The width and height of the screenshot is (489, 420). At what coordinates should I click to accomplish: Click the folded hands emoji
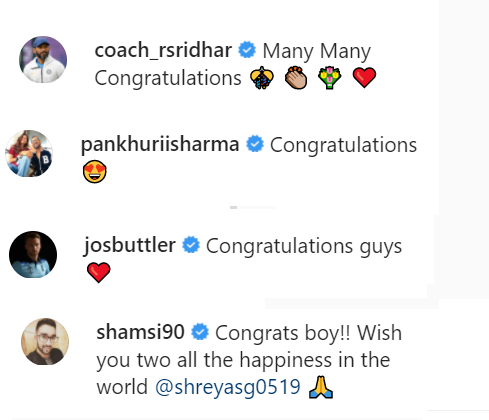321,387
